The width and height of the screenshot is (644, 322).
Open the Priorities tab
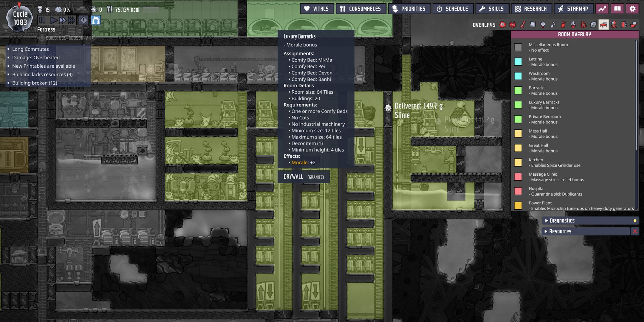click(x=409, y=9)
